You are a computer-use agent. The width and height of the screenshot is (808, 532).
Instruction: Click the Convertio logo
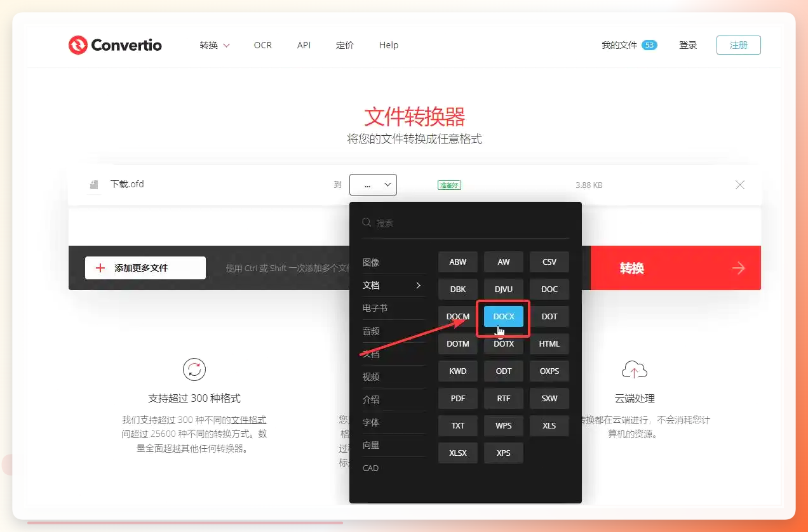coord(115,45)
